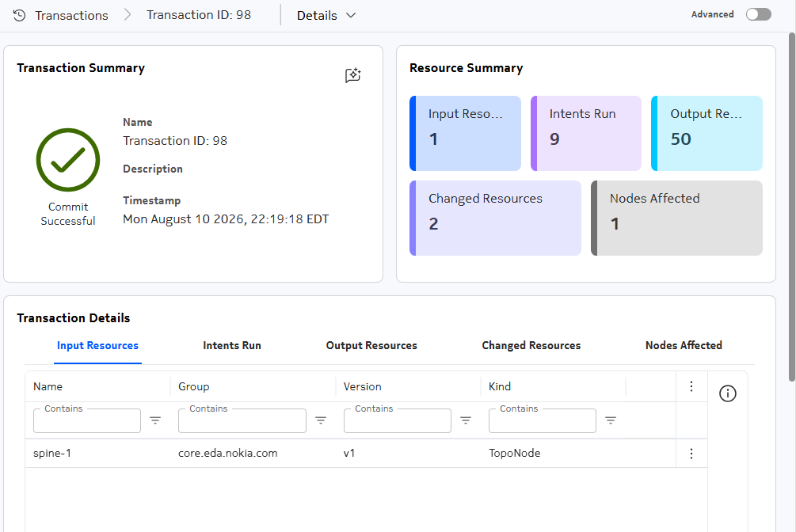Click the Transaction ID: 98 name value
This screenshot has height=532, width=796.
175,141
